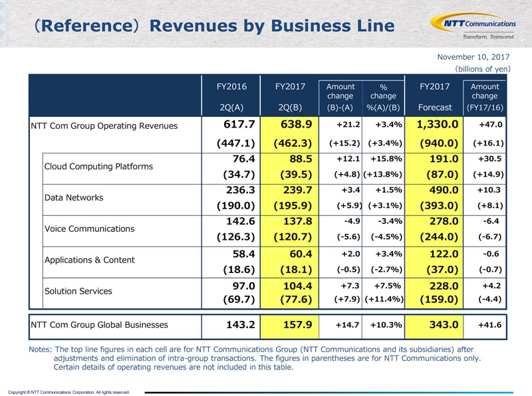
Task: Click the amount change +21.2
Action: click(348, 124)
